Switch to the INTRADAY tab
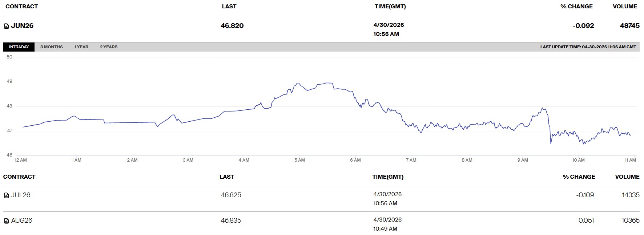 pos(19,47)
